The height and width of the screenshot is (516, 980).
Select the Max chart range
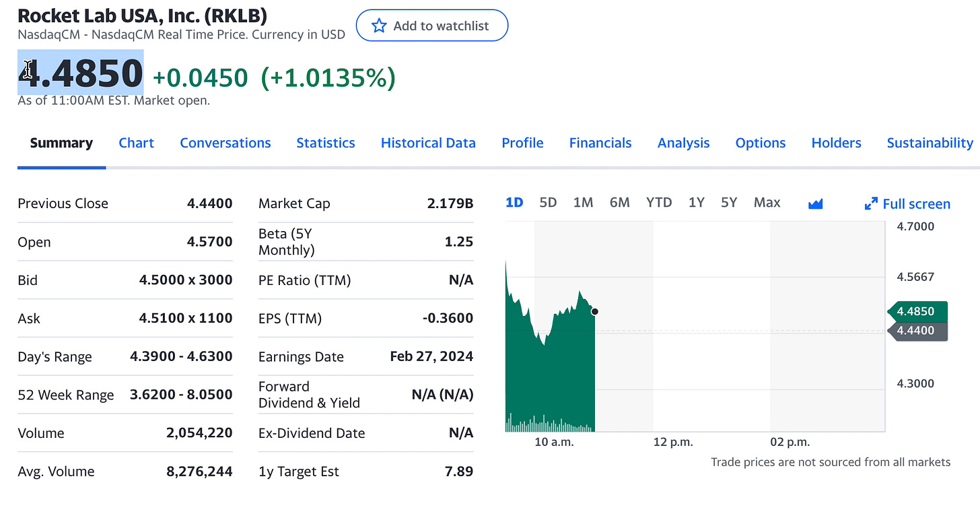pyautogui.click(x=767, y=202)
